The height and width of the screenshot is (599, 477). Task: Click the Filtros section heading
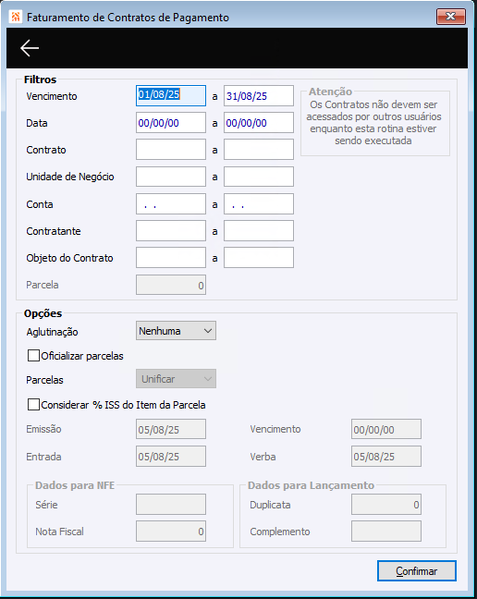[40, 79]
